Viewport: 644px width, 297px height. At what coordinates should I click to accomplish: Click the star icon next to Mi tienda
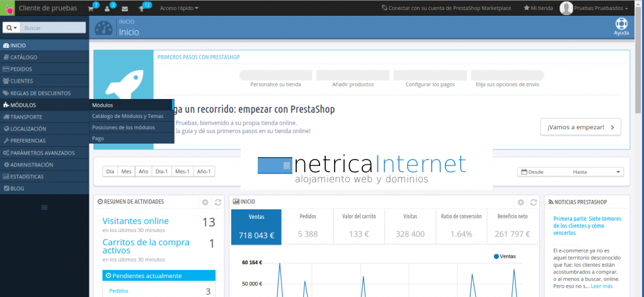pyautogui.click(x=527, y=8)
